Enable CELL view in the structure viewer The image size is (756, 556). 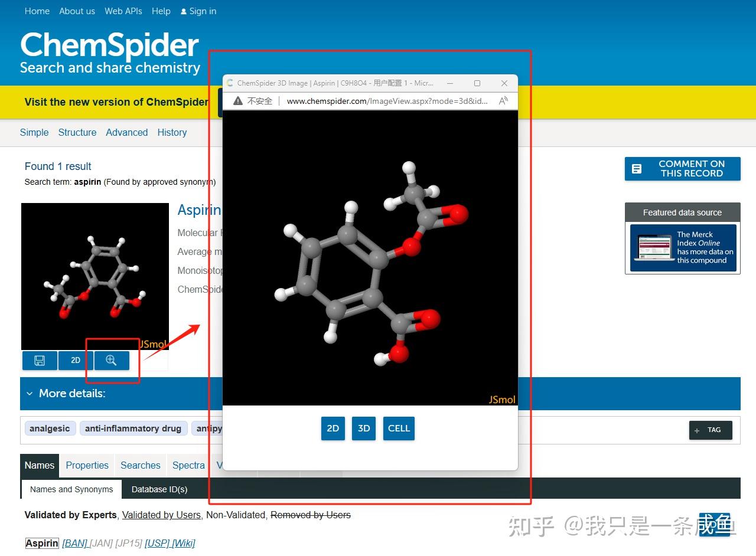point(399,429)
